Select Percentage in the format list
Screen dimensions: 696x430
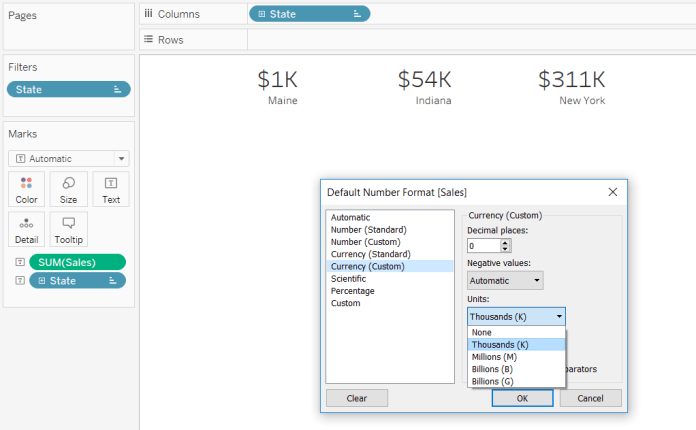354,291
